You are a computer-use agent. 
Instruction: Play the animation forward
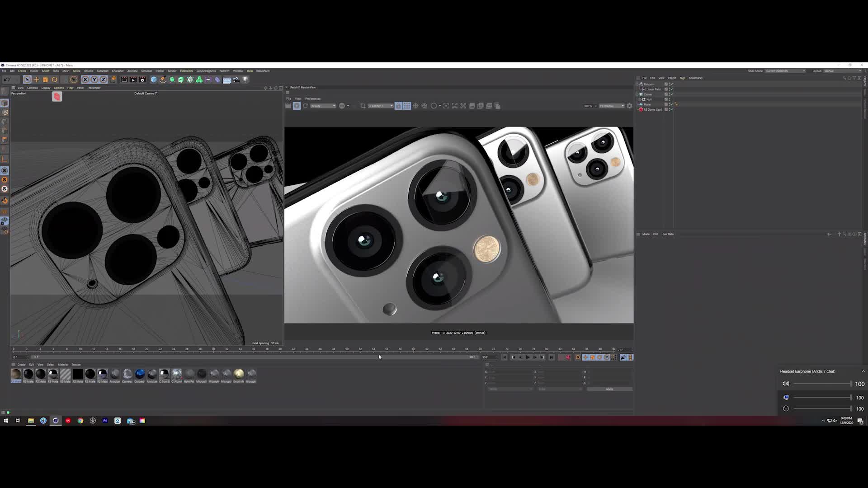point(528,357)
